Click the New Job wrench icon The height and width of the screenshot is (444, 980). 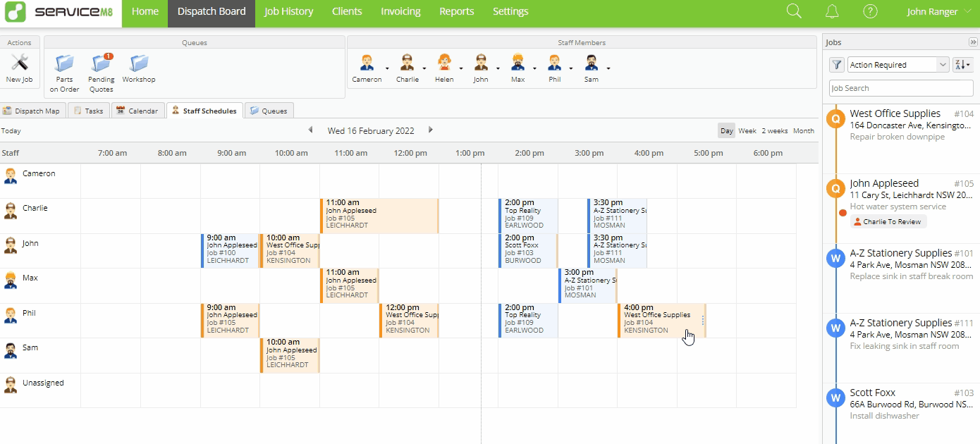pyautogui.click(x=19, y=63)
